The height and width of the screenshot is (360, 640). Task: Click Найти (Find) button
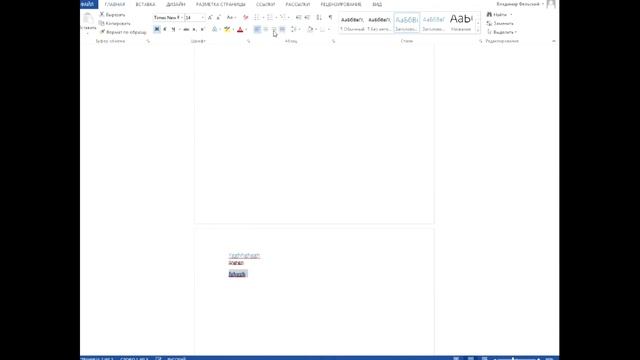coord(497,14)
